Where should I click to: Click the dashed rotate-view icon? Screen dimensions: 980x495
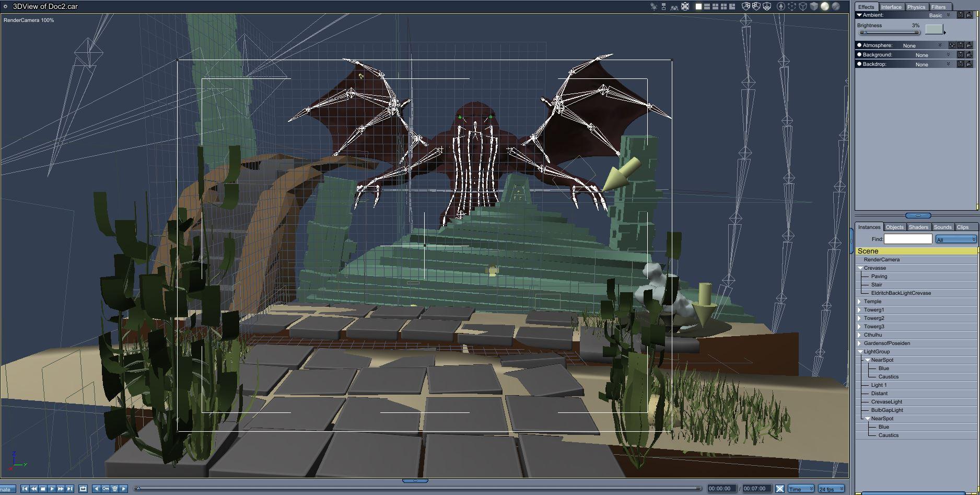pos(792,7)
